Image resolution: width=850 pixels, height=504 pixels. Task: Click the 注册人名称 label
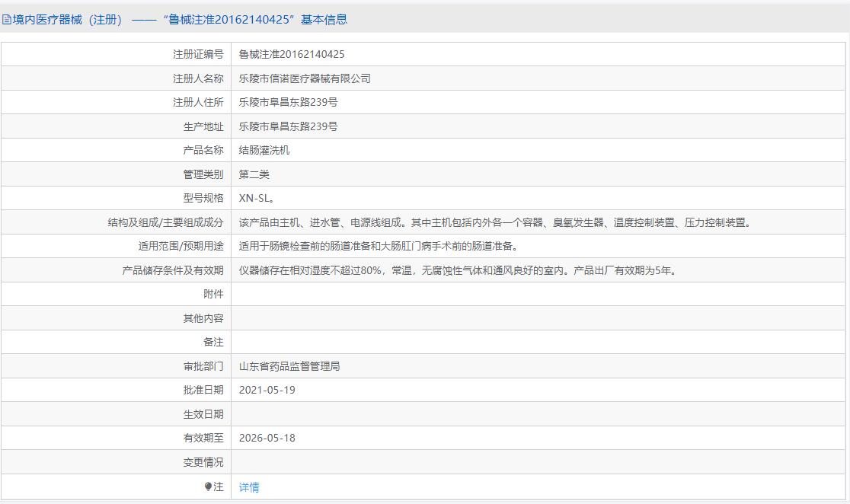tap(198, 78)
